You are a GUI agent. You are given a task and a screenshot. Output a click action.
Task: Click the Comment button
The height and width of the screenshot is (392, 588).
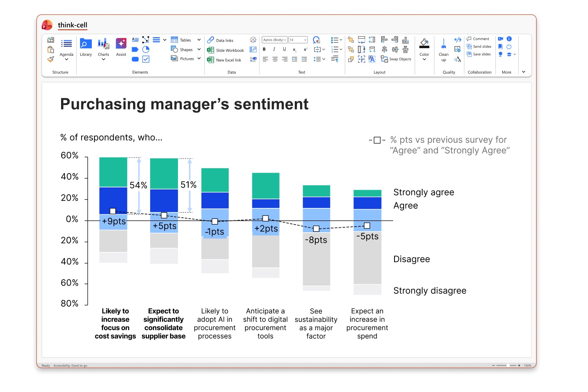click(x=478, y=39)
